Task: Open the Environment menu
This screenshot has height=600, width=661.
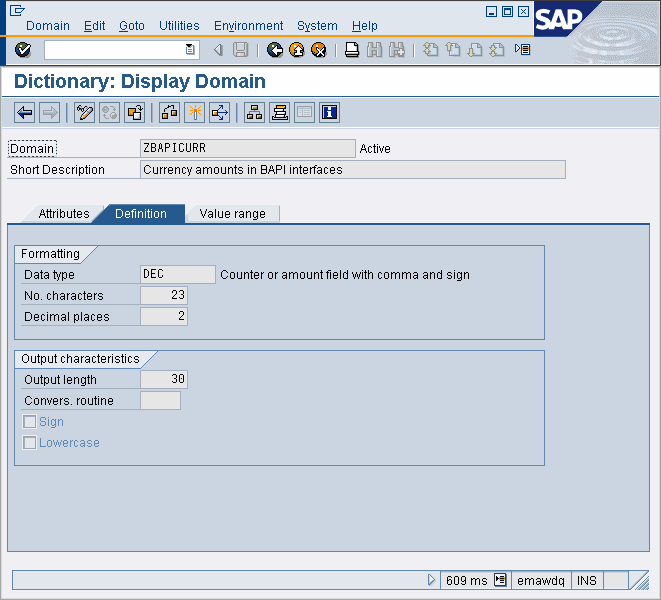Action: [248, 26]
